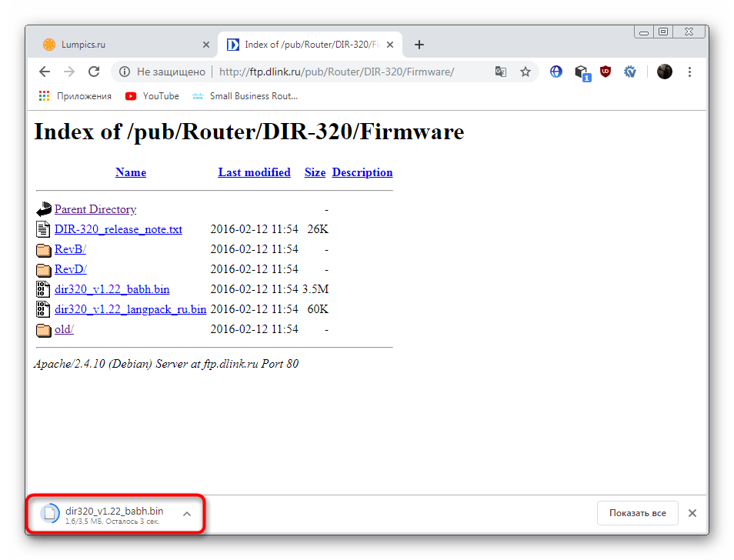Open the Google Translate icon in address bar
Image resolution: width=734 pixels, height=560 pixels.
pyautogui.click(x=501, y=72)
